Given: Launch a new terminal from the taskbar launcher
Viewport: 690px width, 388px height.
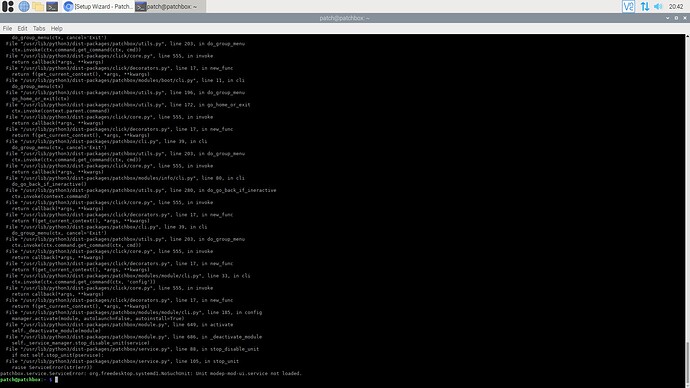Looking at the screenshot, I should [x=52, y=6].
